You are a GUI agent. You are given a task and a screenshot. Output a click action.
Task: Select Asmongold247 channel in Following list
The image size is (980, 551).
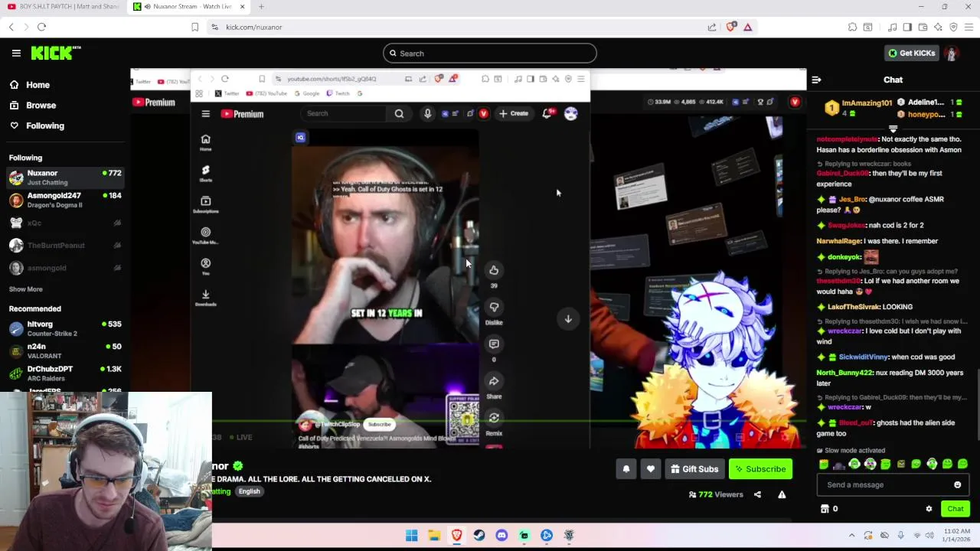65,200
